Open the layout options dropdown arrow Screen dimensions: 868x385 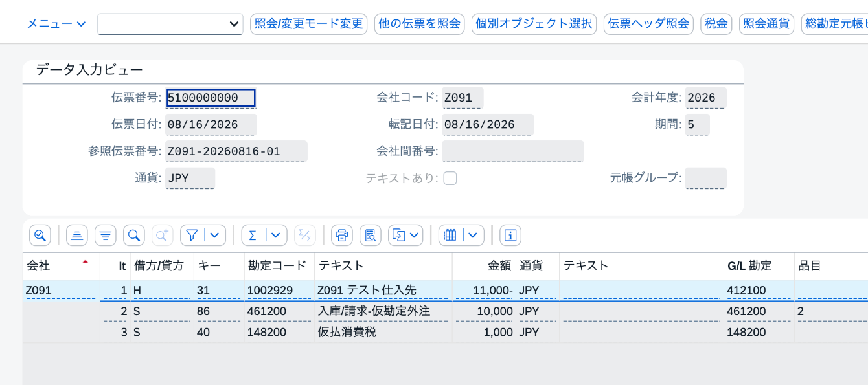474,236
